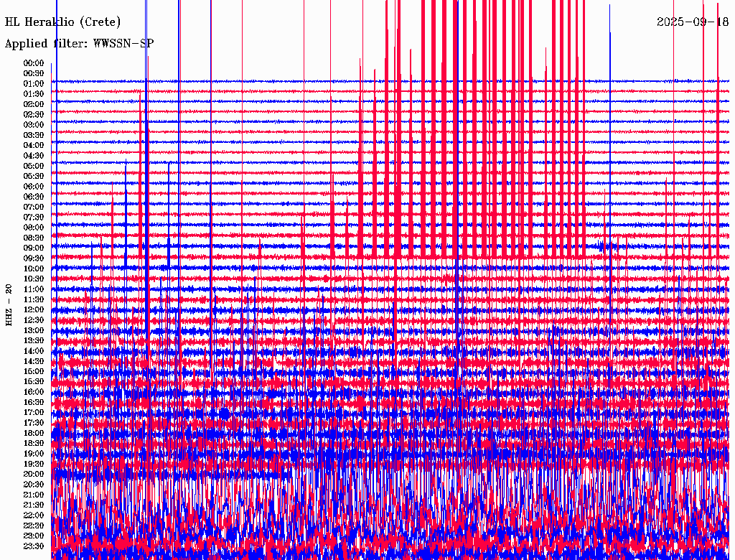Click the '19:30' time label
735x560 pixels.
[34, 464]
